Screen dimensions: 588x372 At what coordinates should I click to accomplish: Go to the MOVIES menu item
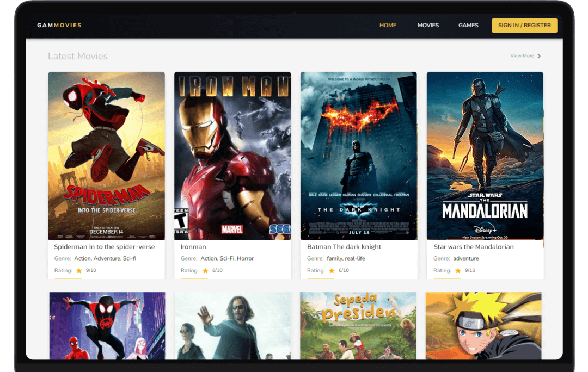pos(428,25)
